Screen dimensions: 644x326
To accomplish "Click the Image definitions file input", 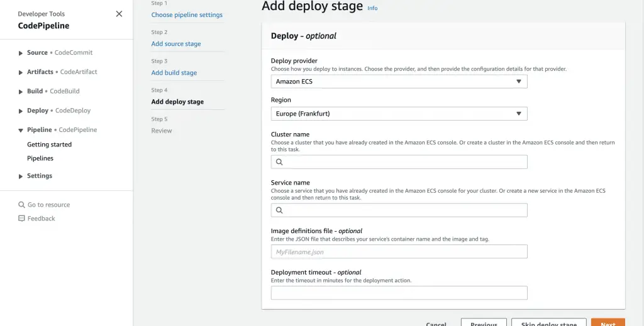I will 399,252.
